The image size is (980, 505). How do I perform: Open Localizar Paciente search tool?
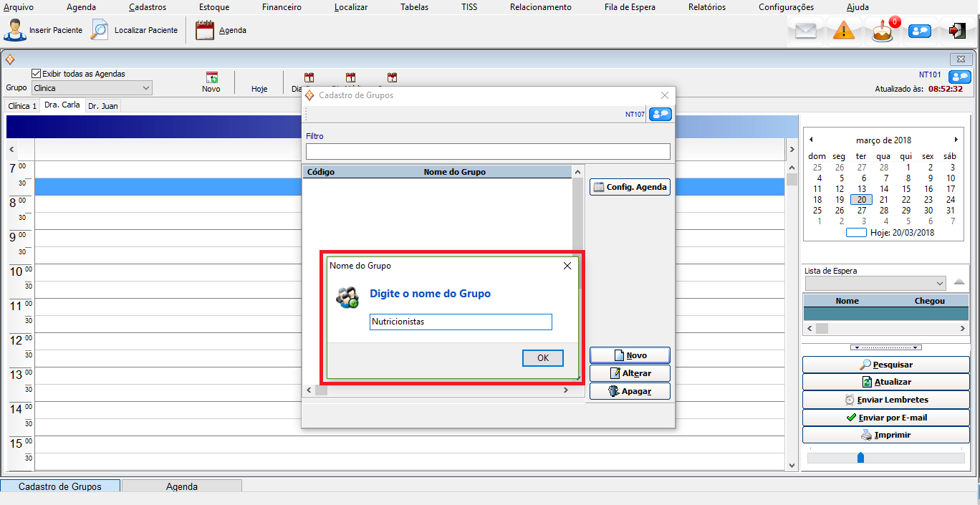(100, 31)
